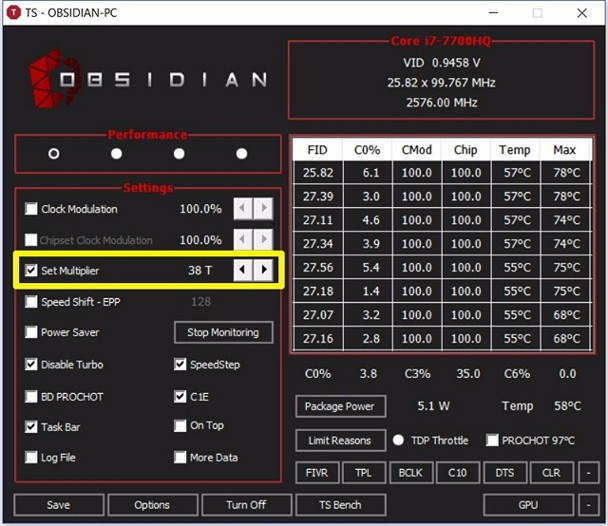Image resolution: width=608 pixels, height=526 pixels.
Task: Enable the PROCHOT 97°C checkbox
Action: pyautogui.click(x=492, y=440)
